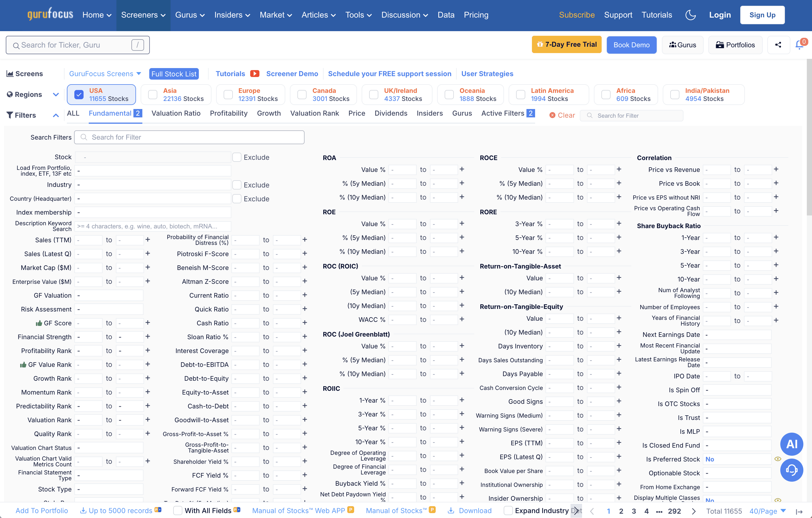This screenshot has height=518, width=812.
Task: Open the 40/Page size dropdown
Action: click(x=768, y=511)
